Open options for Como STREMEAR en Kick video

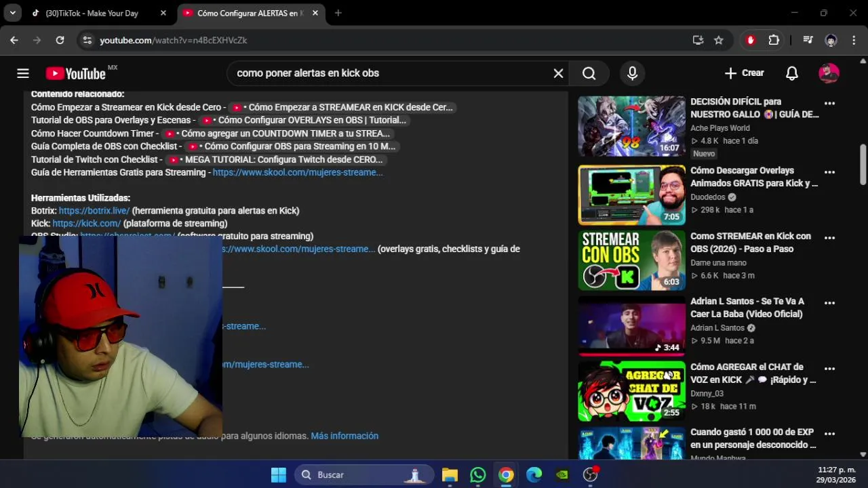pyautogui.click(x=829, y=239)
